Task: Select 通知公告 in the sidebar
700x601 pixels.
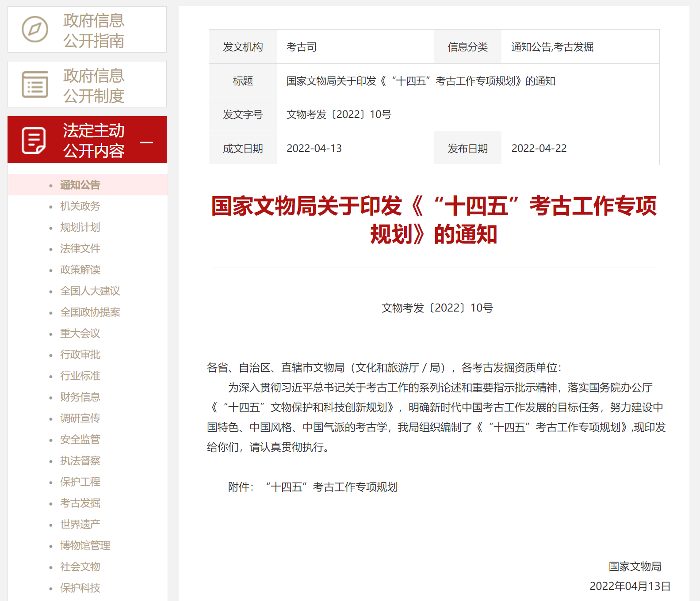Action: [80, 185]
